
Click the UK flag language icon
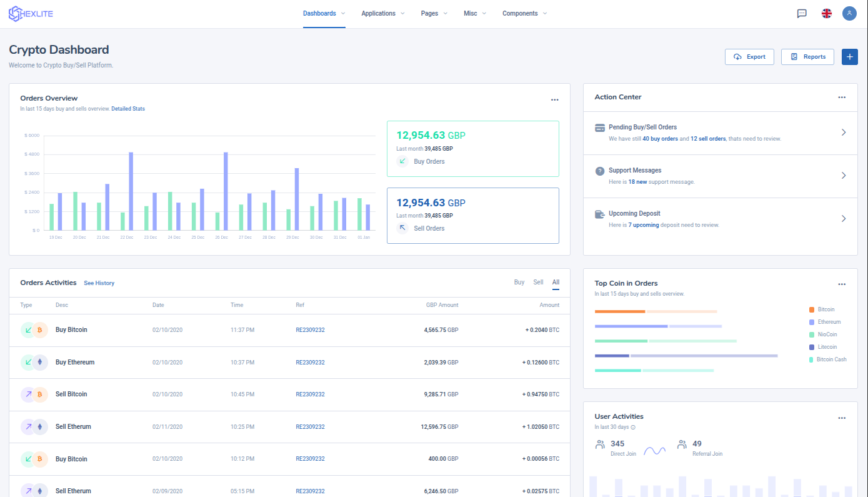826,13
